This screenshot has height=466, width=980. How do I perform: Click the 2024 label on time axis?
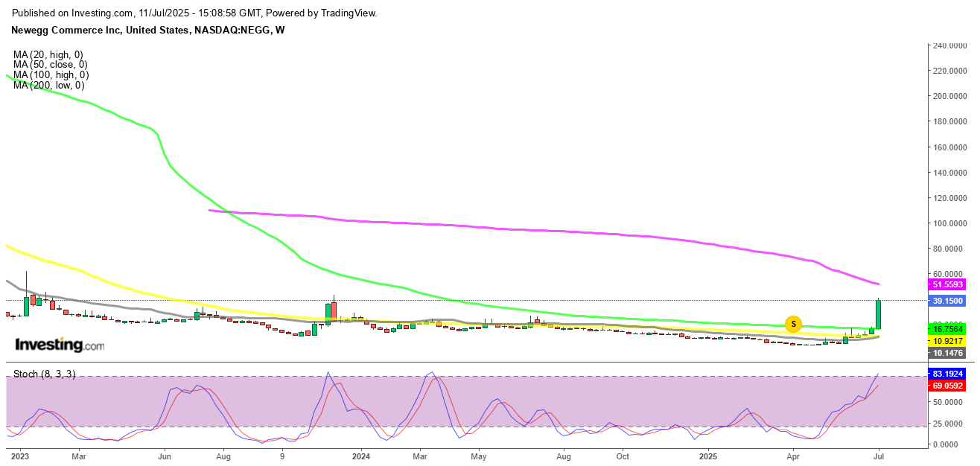pos(361,456)
